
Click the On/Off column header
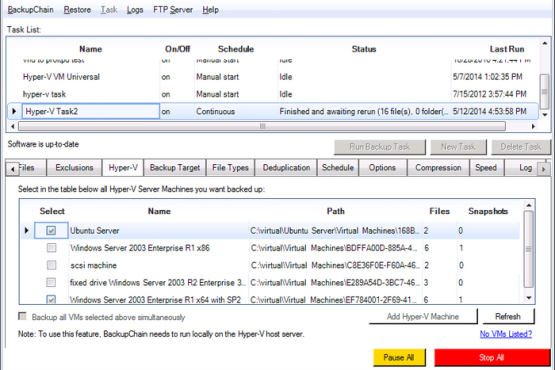coord(177,49)
